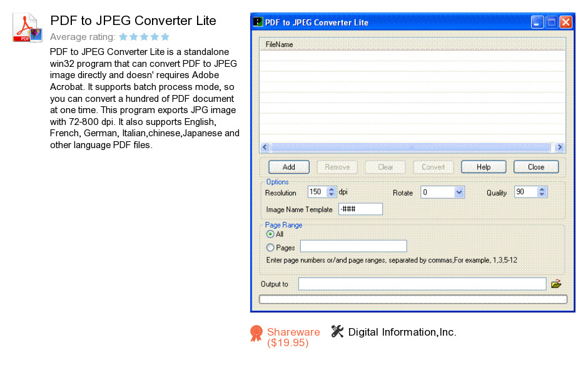588x365 pixels.
Task: Select the All page range radio button
Action: pyautogui.click(x=270, y=234)
